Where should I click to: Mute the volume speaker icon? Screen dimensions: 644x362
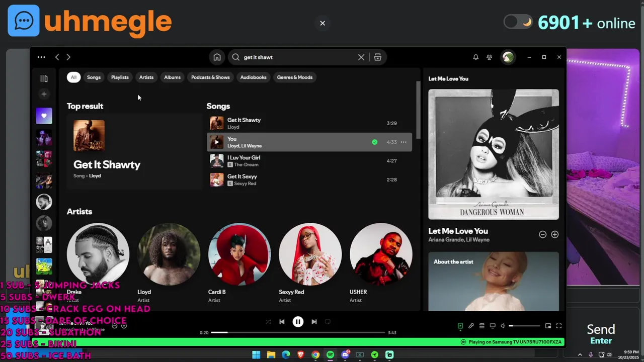tap(503, 326)
